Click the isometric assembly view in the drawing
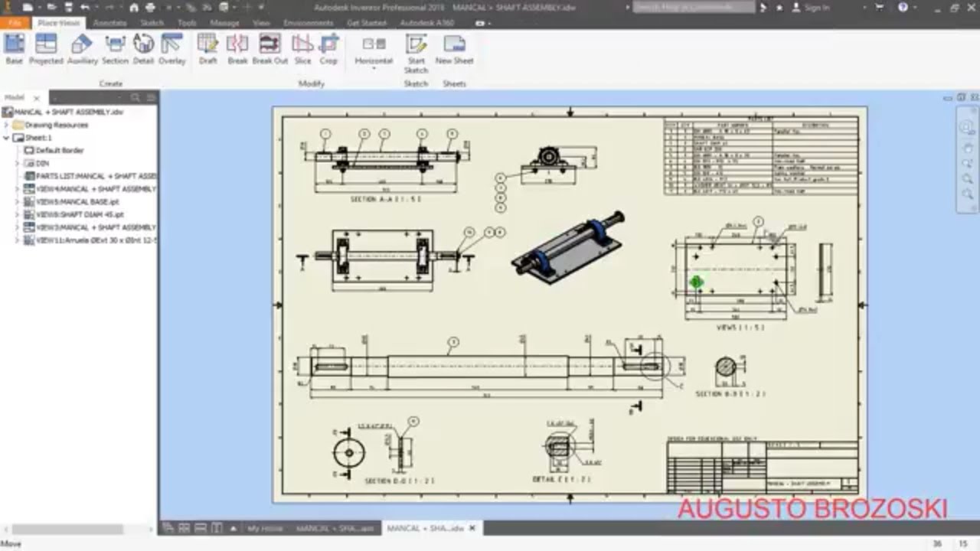This screenshot has width=980, height=551. pos(567,249)
